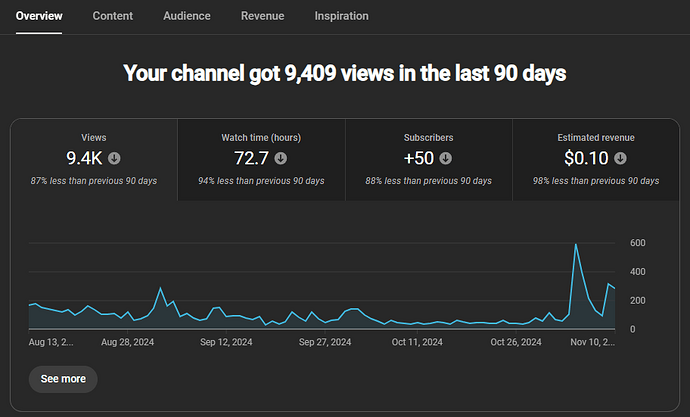
Task: Select the Subscribers metric card
Action: pyautogui.click(x=428, y=160)
